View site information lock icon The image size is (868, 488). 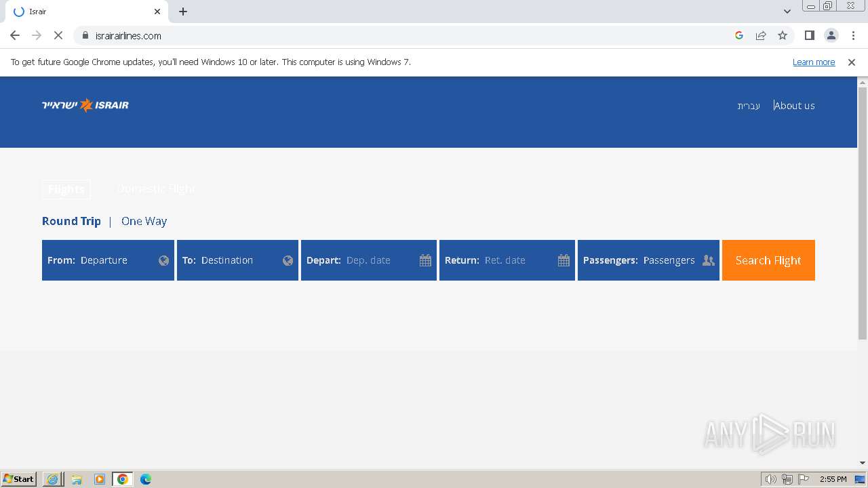(85, 35)
